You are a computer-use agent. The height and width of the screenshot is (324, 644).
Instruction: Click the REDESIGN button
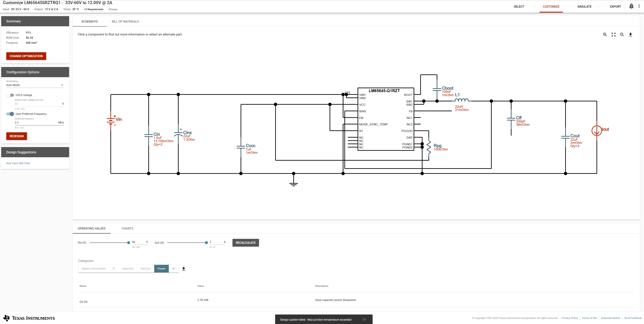click(16, 136)
